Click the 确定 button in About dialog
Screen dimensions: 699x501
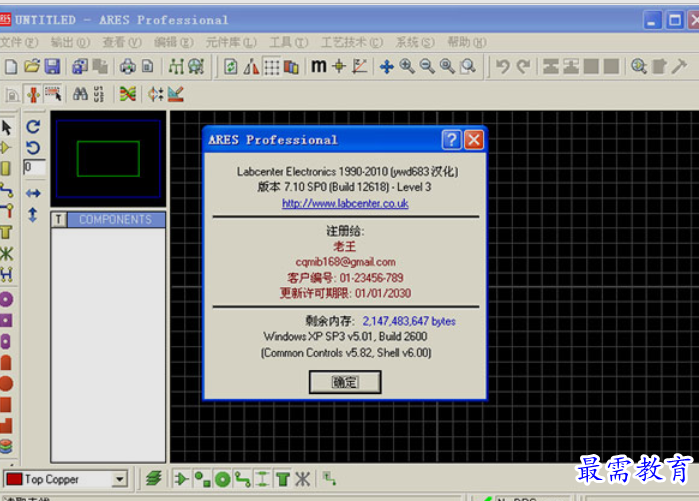tap(345, 381)
